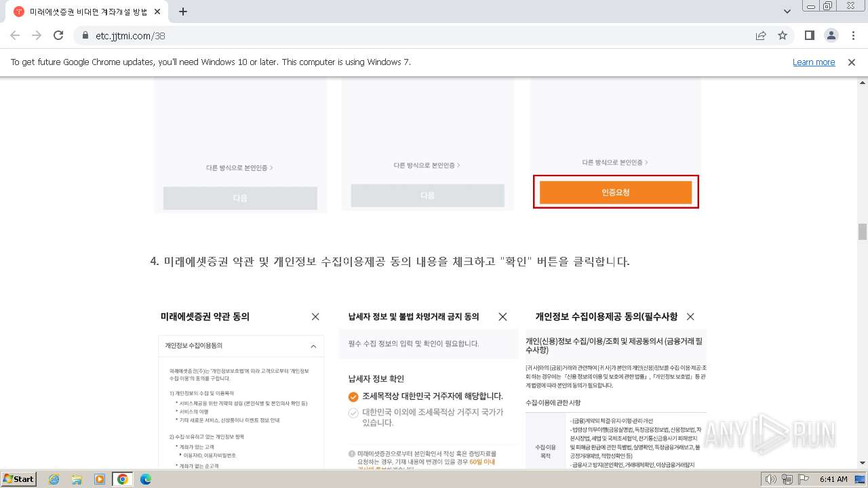Click the info icon beside 미래에셋증권으로부터 notice

(x=352, y=453)
